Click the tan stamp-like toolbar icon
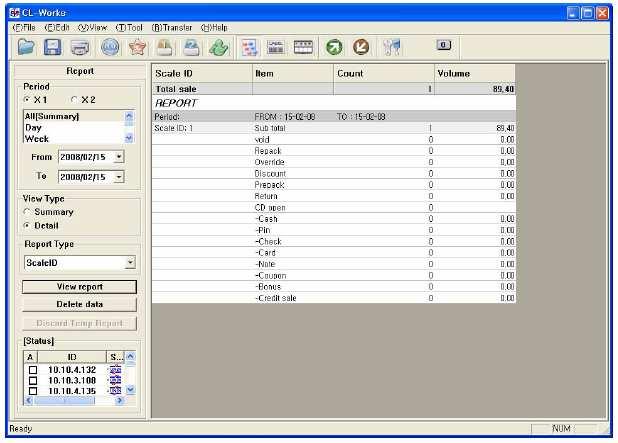618x443 pixels. (165, 47)
